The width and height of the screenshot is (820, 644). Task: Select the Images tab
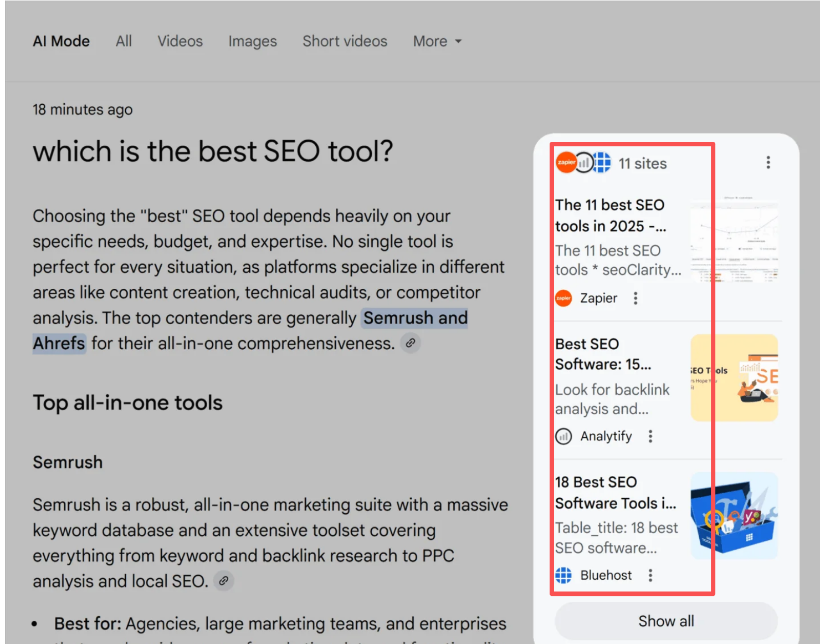(252, 41)
